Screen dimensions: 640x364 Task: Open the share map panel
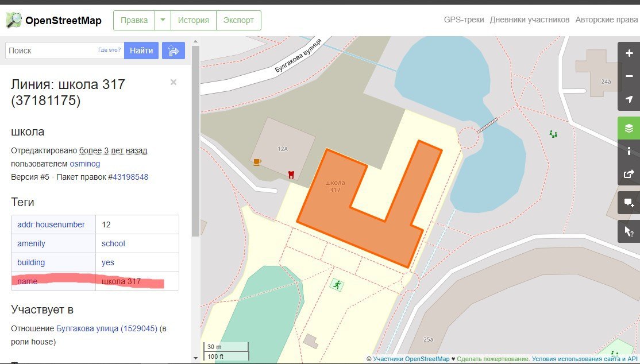629,174
